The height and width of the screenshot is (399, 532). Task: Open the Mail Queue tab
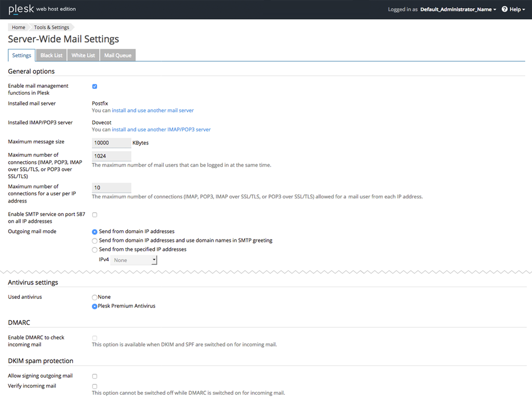(x=117, y=56)
